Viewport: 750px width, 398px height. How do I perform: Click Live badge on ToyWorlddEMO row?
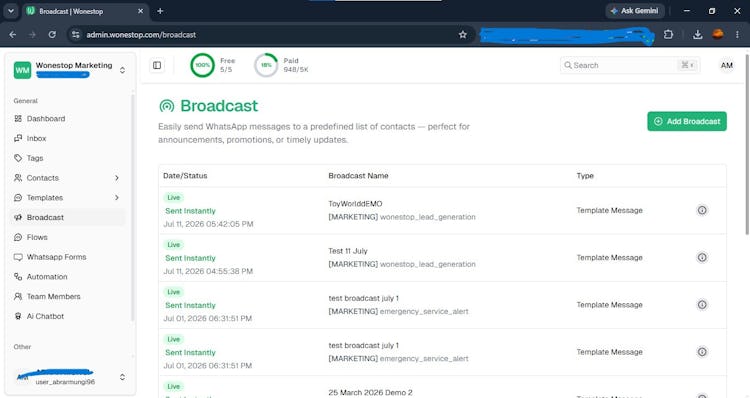point(174,198)
